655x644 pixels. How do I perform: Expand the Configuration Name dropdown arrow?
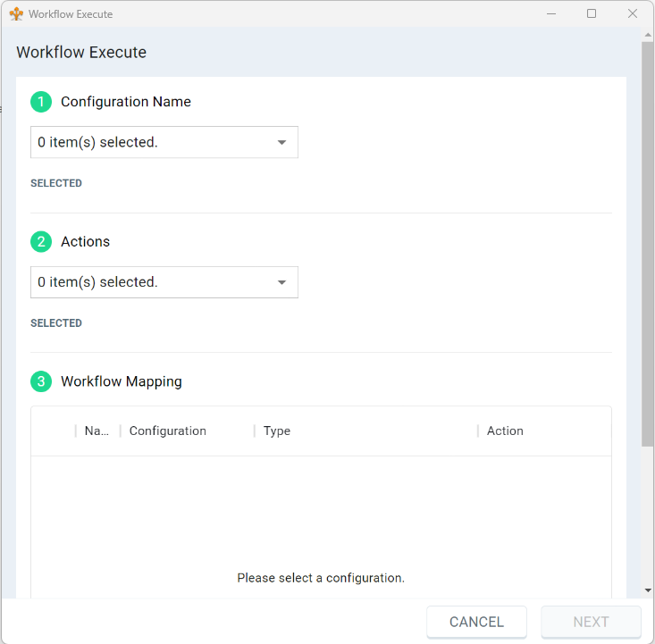click(281, 143)
